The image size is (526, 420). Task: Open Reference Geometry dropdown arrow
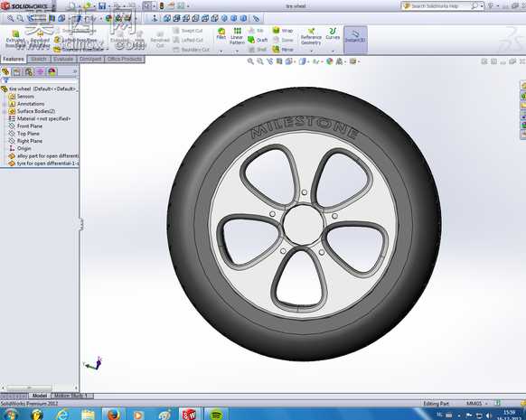[x=311, y=51]
